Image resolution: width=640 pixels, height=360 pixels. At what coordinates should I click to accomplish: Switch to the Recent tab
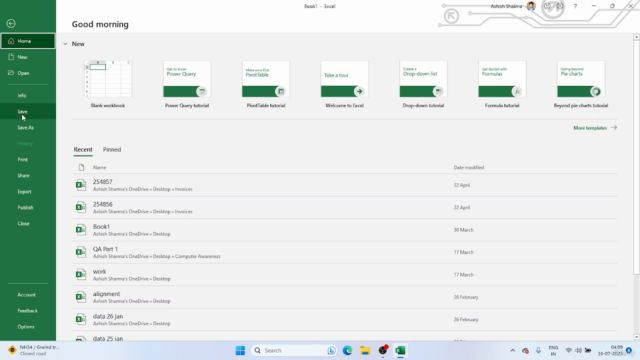[83, 149]
